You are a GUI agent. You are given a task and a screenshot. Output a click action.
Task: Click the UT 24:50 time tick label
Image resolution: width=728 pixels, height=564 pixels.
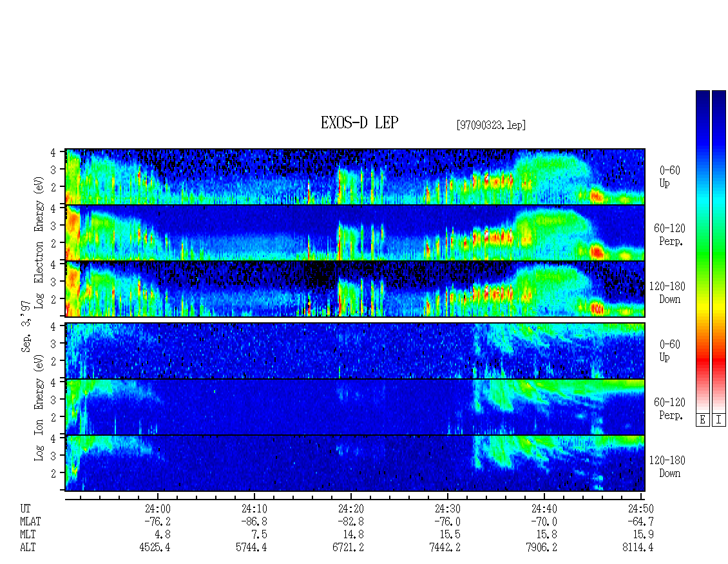pyautogui.click(x=641, y=509)
